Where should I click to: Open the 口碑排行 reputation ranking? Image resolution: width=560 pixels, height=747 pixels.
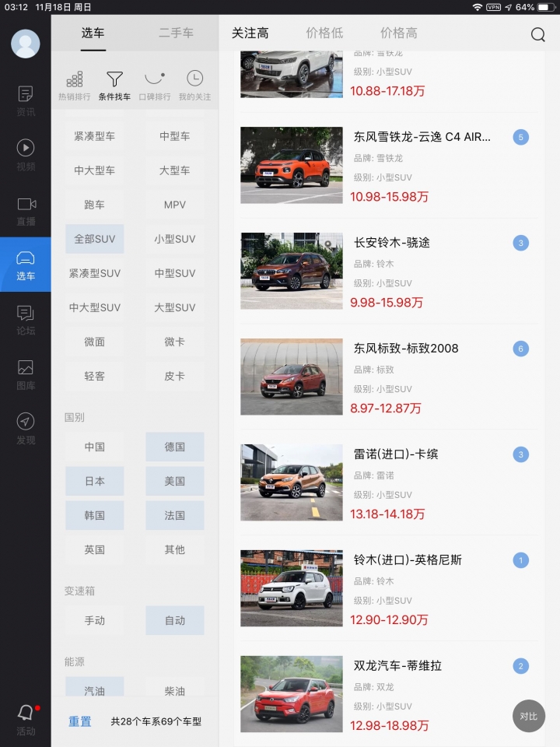155,86
